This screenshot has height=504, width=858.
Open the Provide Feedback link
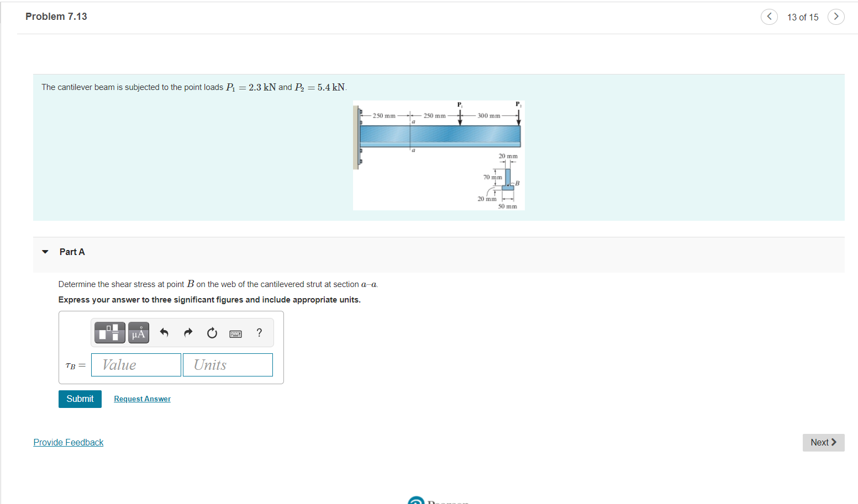(x=69, y=442)
